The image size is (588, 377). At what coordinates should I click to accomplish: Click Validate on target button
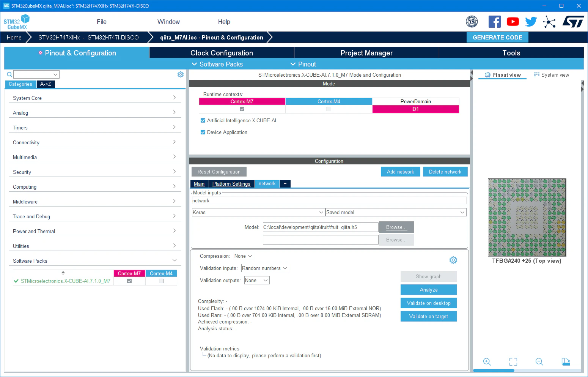pos(429,316)
